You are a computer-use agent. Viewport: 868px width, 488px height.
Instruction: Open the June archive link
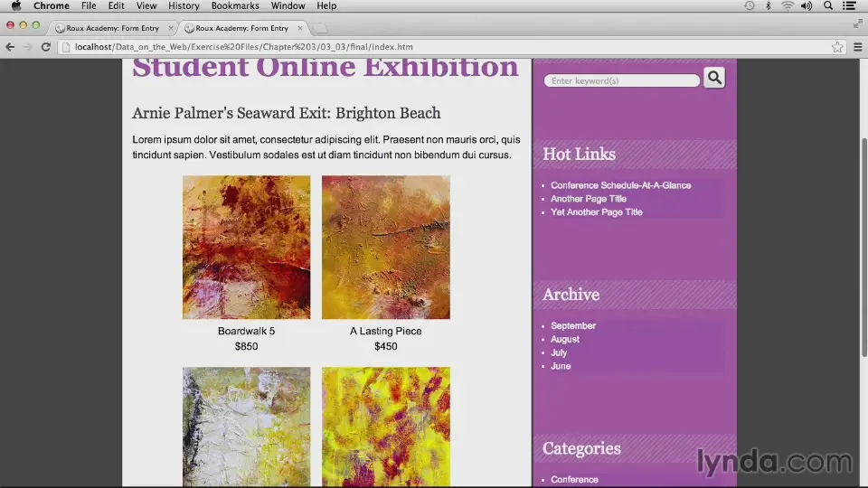pyautogui.click(x=561, y=366)
